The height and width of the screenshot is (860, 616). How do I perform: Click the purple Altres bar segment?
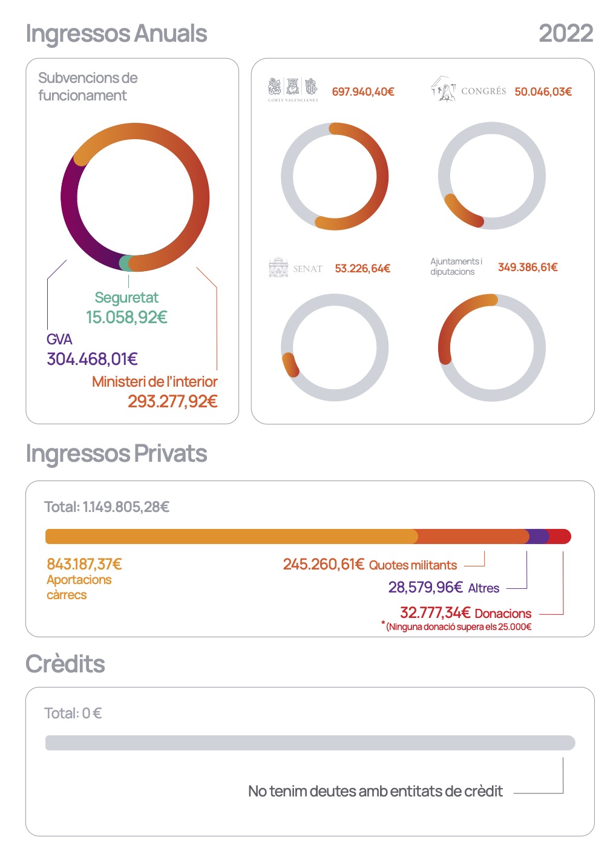point(538,537)
